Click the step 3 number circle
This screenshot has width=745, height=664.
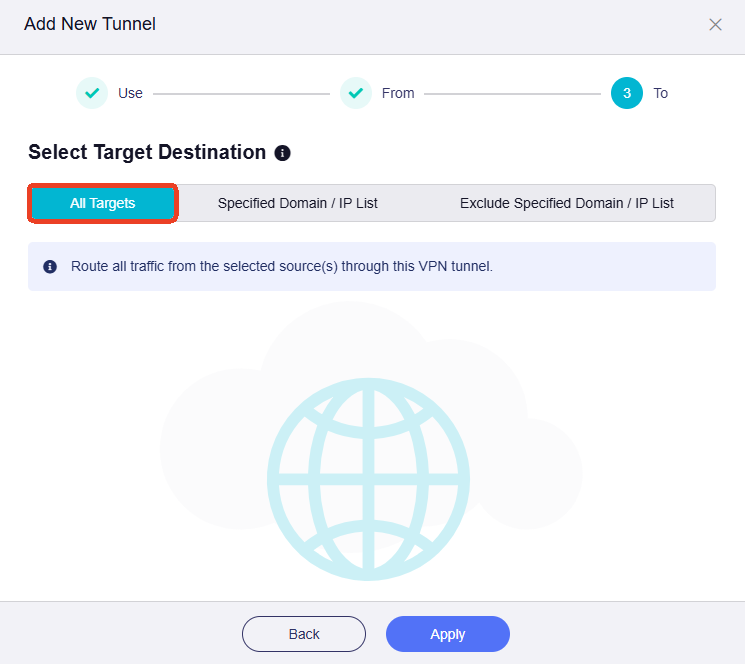[x=627, y=93]
